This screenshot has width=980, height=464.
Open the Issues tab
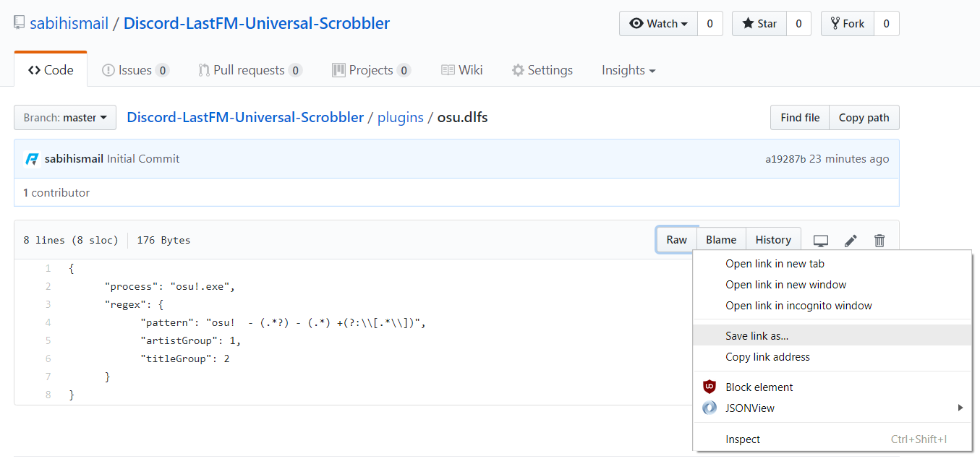point(135,69)
